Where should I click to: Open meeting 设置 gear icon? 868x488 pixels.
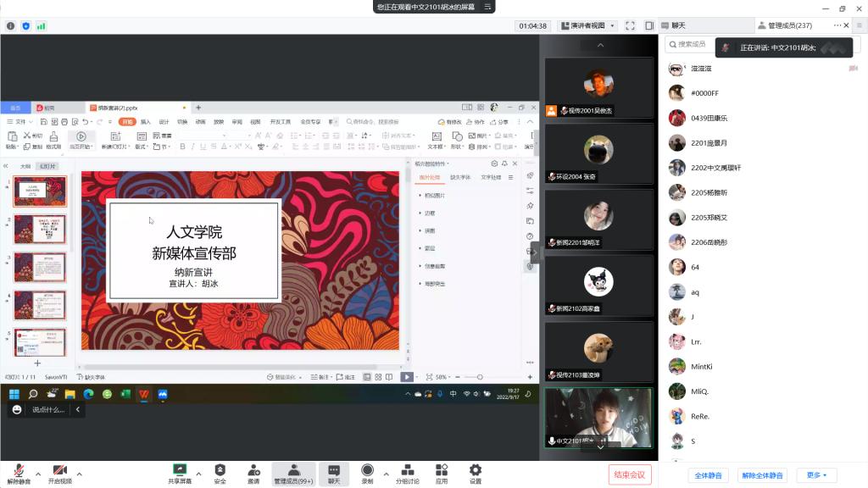coord(476,470)
